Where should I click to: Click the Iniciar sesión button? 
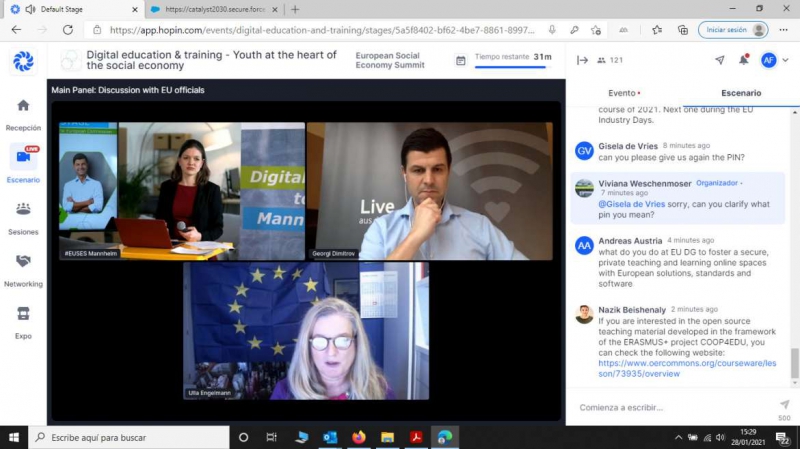pyautogui.click(x=733, y=30)
